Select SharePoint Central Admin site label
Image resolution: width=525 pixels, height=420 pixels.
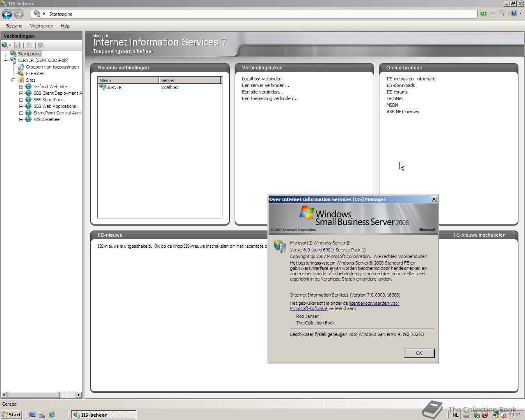58,113
